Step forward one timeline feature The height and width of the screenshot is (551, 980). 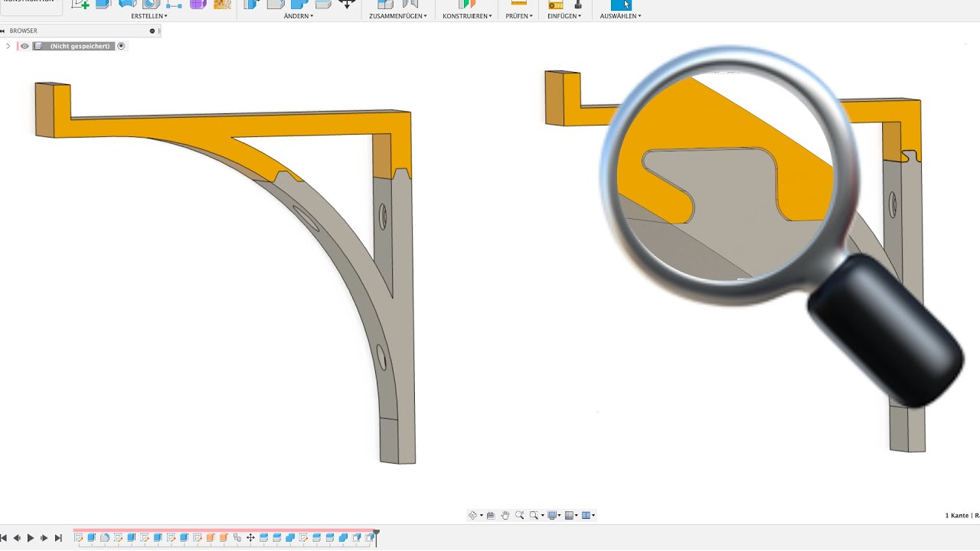click(44, 538)
